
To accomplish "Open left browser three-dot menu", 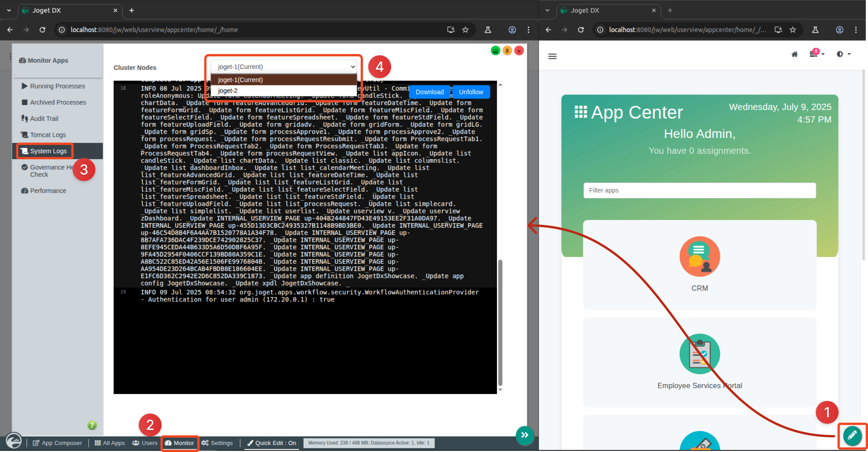I will [528, 30].
